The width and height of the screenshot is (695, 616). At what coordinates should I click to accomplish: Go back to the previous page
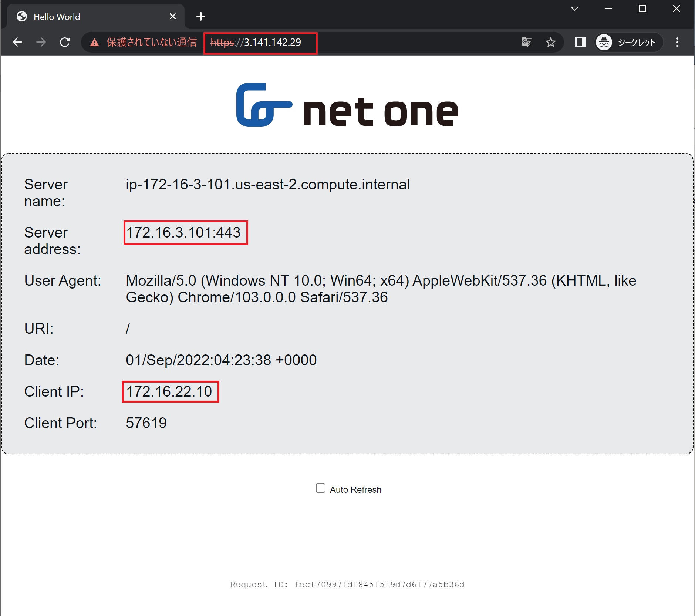pyautogui.click(x=17, y=42)
